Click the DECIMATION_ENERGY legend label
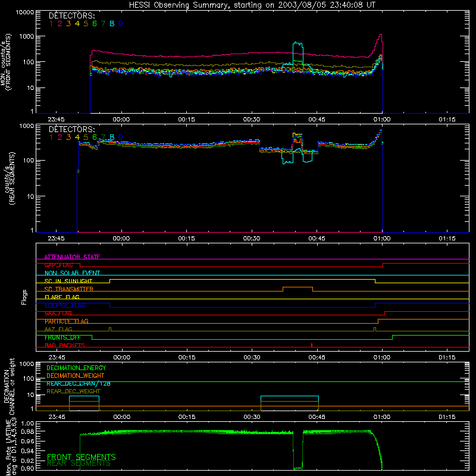 click(76, 368)
